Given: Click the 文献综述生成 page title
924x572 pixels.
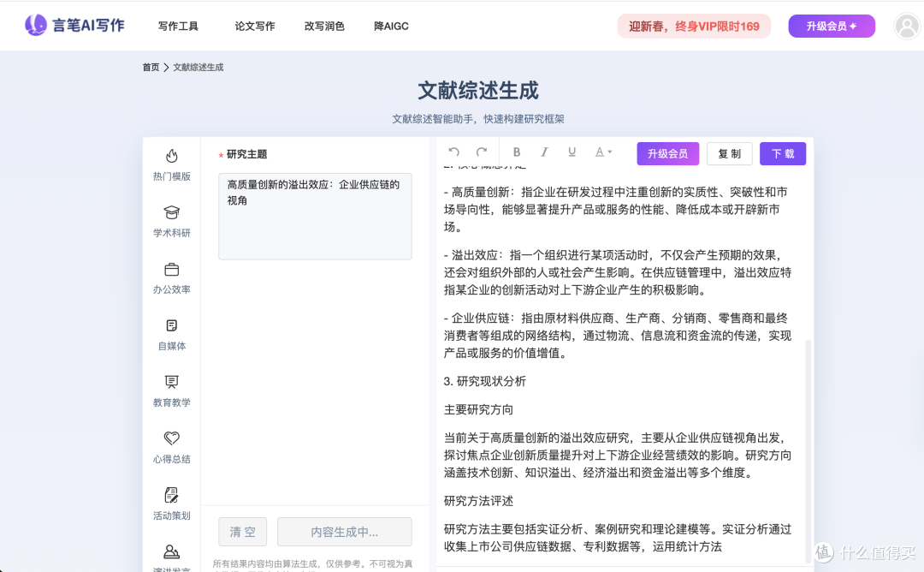Looking at the screenshot, I should coord(478,91).
